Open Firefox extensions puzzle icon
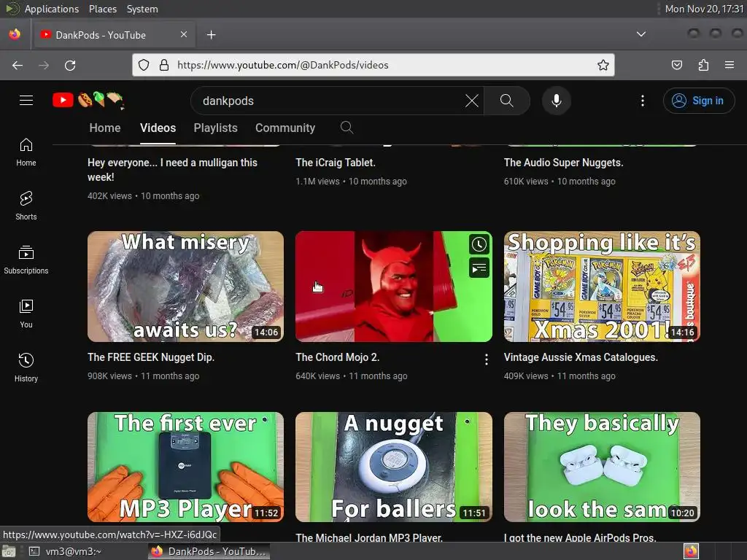Viewport: 747px width, 560px height. click(703, 65)
